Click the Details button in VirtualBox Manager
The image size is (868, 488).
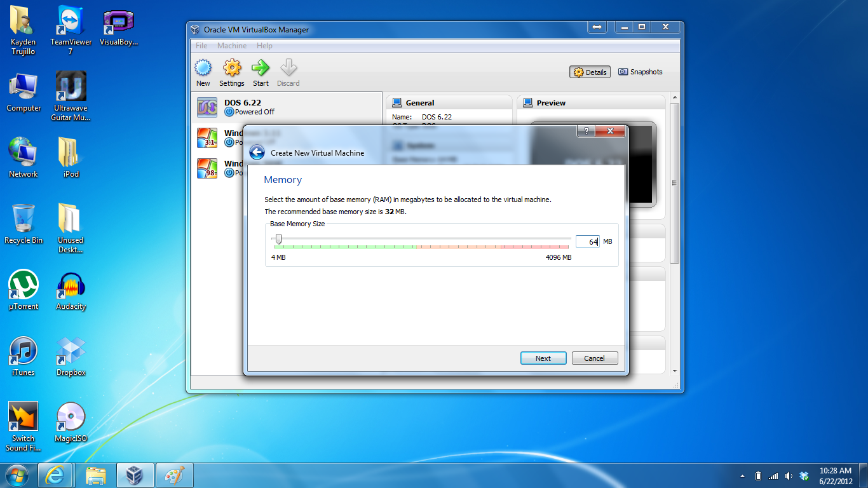point(590,72)
